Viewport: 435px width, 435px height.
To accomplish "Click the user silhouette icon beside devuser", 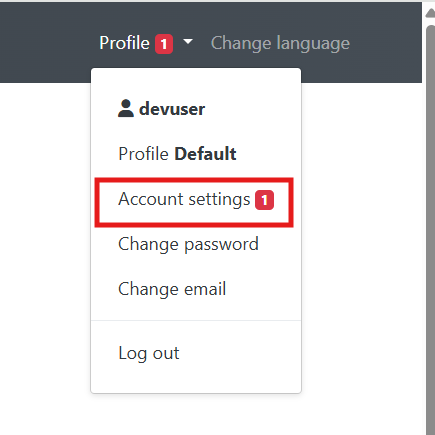I will (x=126, y=108).
